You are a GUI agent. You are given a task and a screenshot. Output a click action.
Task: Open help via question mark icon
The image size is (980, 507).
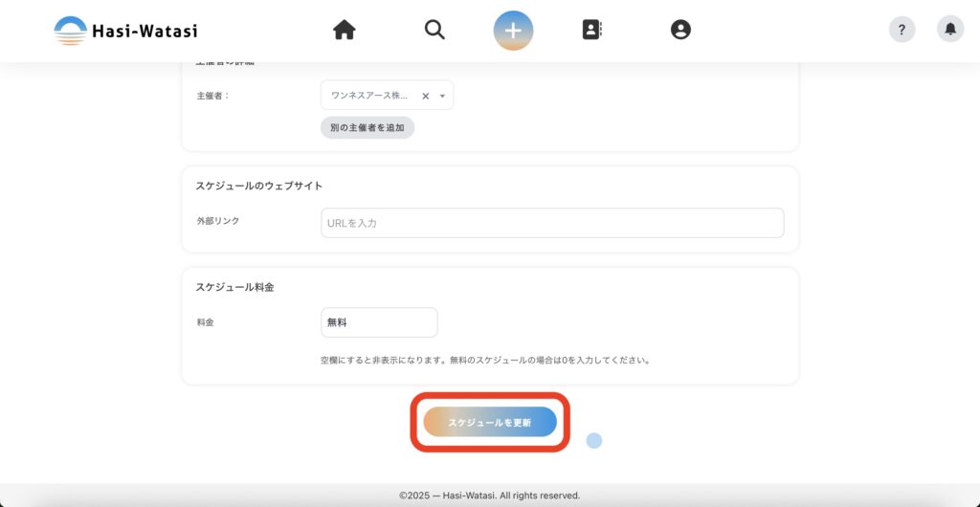pyautogui.click(x=902, y=30)
